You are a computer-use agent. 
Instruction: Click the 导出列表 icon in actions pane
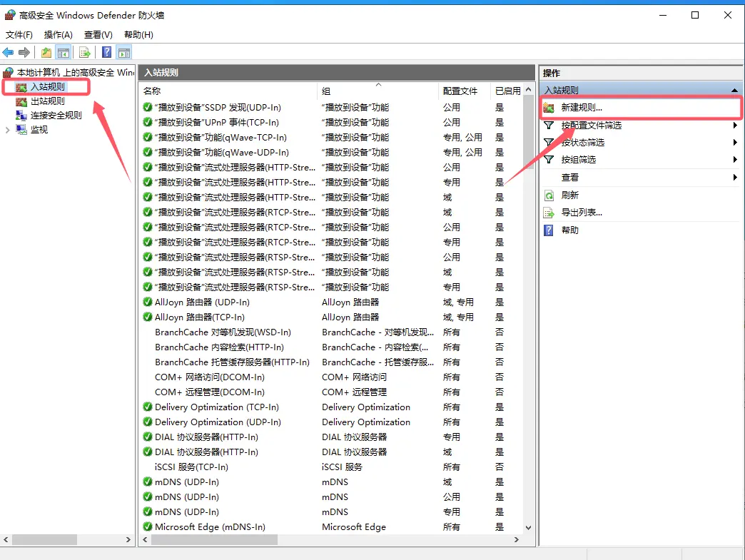click(x=549, y=213)
